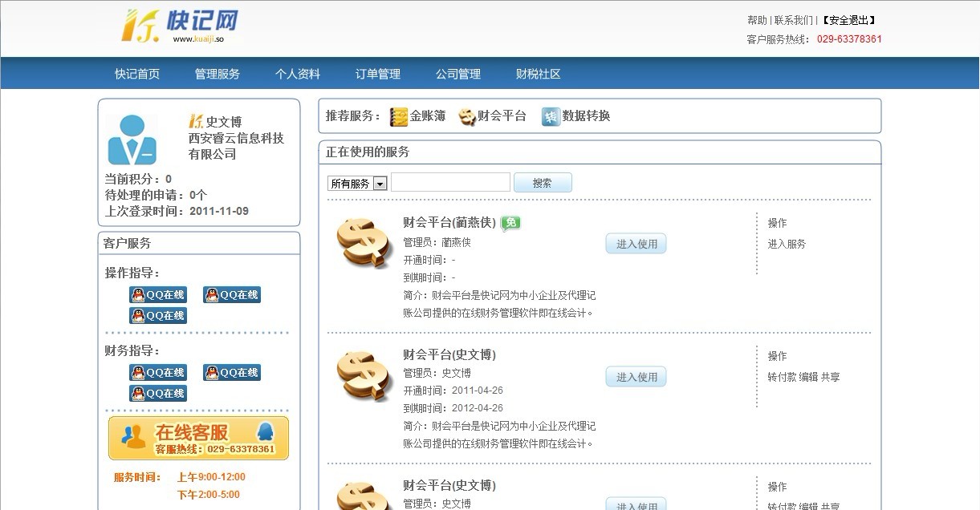This screenshot has width=980, height=510.
Task: Click the 上次登录时间 2011-11-09 text
Action: pyautogui.click(x=177, y=211)
